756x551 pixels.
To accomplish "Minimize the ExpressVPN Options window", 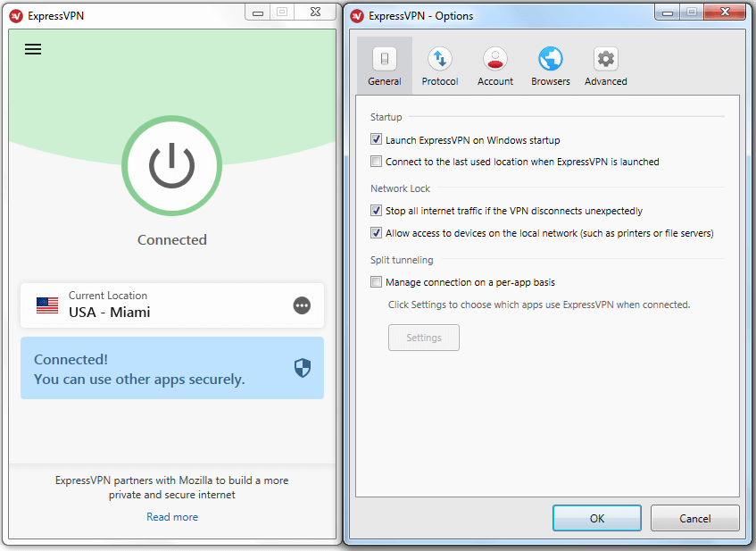I will click(x=668, y=13).
